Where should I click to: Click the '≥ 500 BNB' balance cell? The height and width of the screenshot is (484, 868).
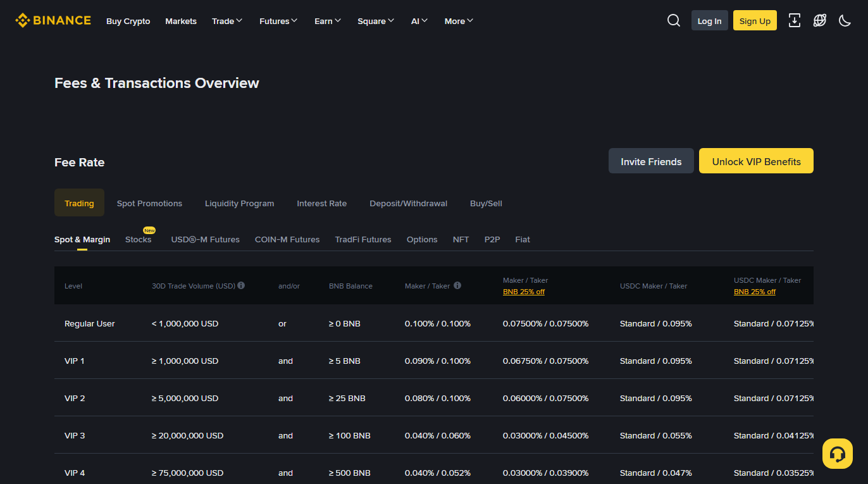click(350, 473)
